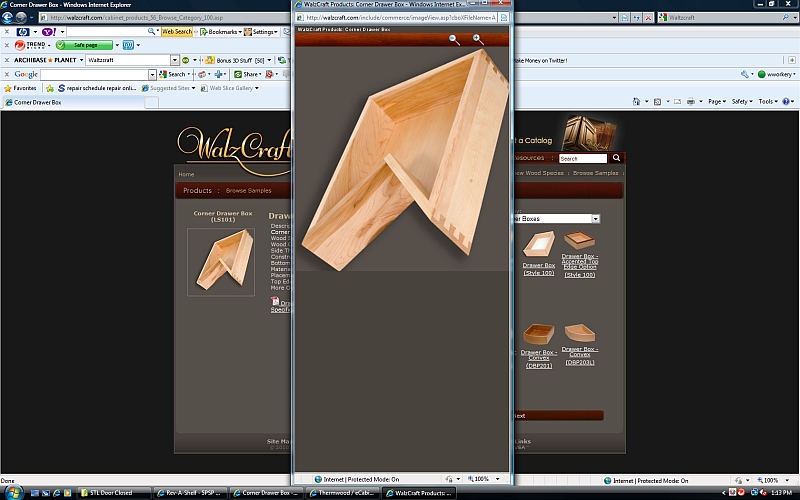Click the Google toolbar Share button
Image resolution: width=800 pixels, height=500 pixels.
click(247, 74)
